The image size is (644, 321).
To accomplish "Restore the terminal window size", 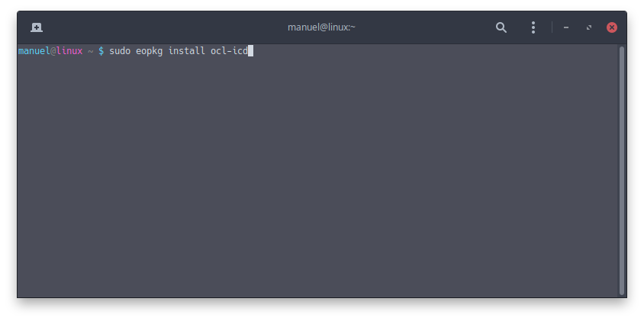I will 589,27.
